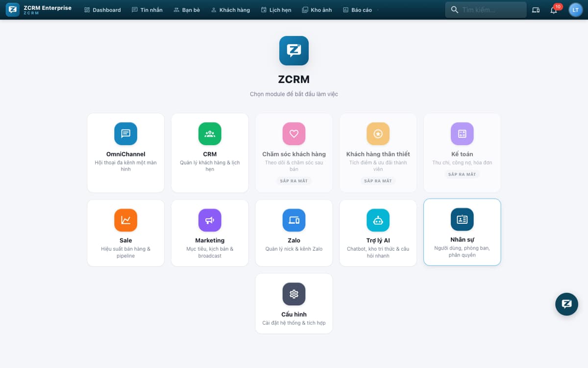Open the Trợ lý AI robot icon

point(378,220)
